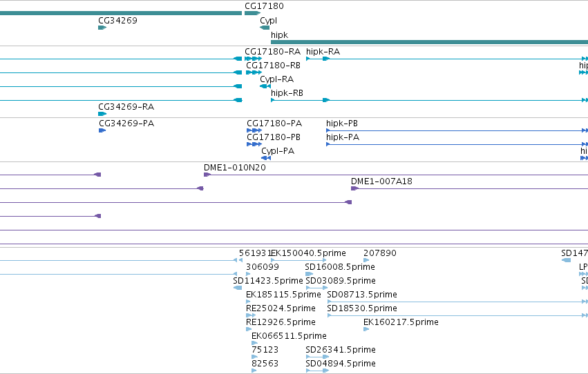Select the CG34269 gene label text
The height and width of the screenshot is (374, 588).
[117, 21]
